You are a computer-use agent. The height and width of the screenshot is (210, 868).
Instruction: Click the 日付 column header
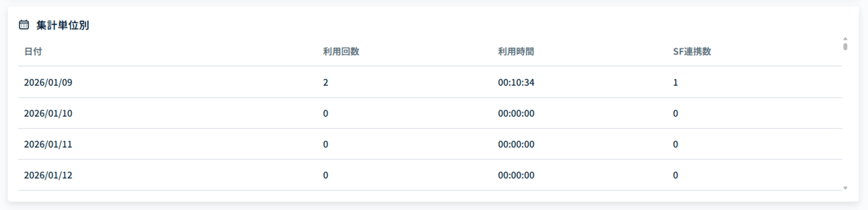tap(33, 52)
